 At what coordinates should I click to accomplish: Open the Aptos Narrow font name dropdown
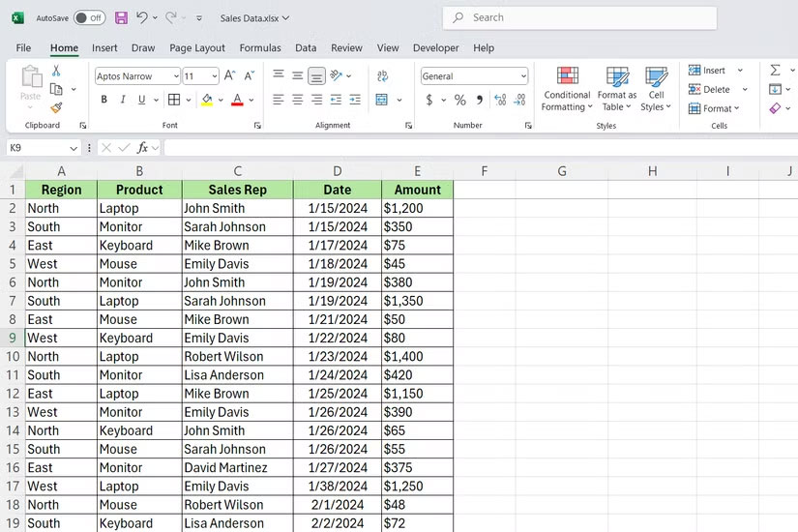[175, 76]
